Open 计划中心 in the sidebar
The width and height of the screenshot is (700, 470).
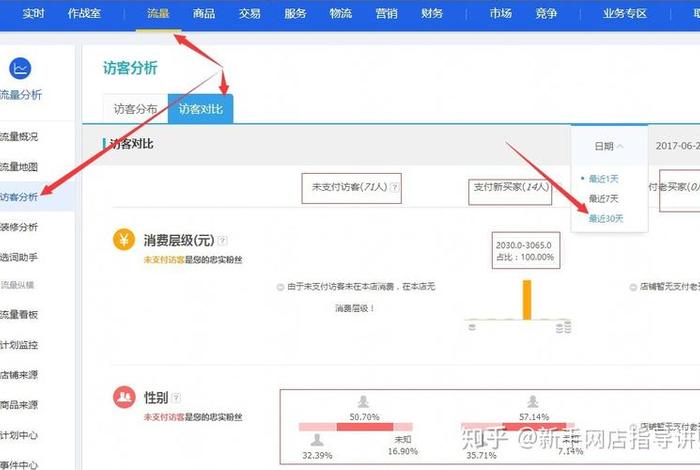(x=19, y=435)
